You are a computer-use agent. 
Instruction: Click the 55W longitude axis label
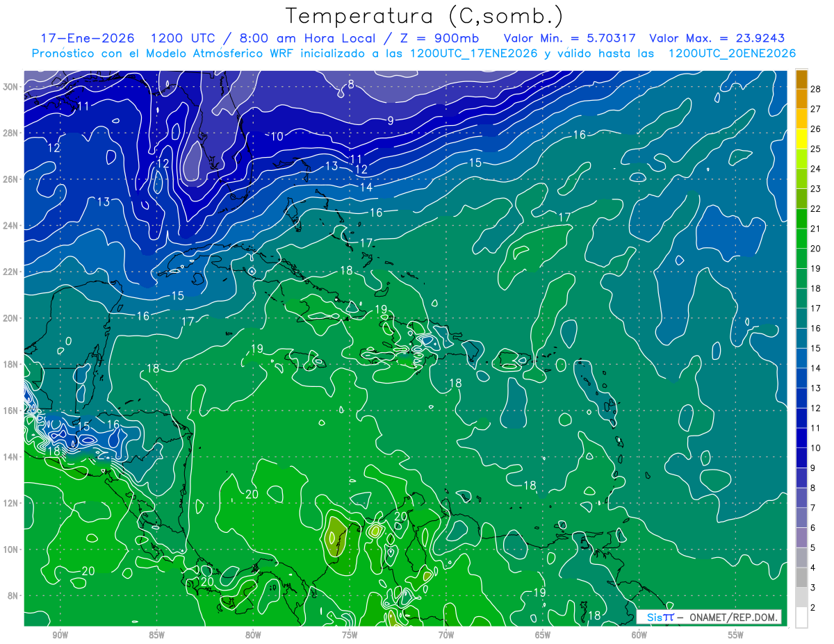pyautogui.click(x=736, y=635)
